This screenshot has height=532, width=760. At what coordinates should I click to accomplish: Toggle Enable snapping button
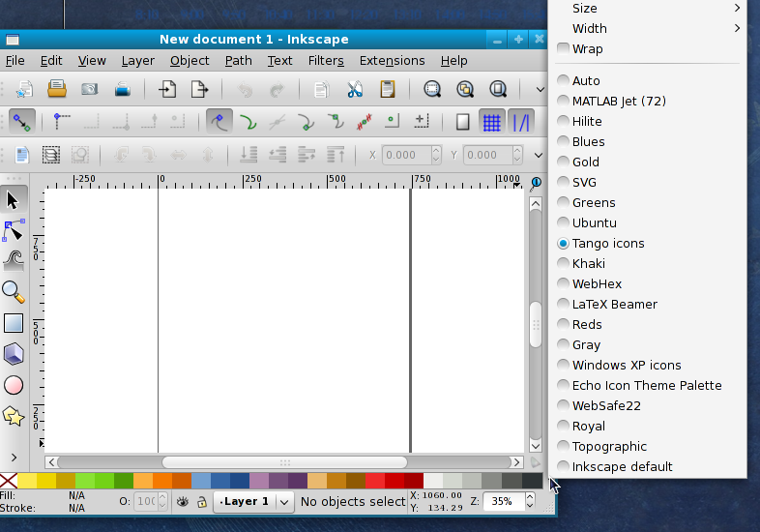22,122
